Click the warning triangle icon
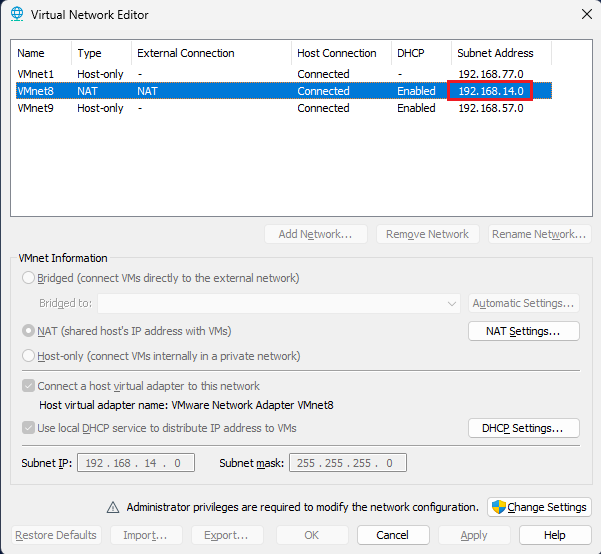 click(113, 507)
